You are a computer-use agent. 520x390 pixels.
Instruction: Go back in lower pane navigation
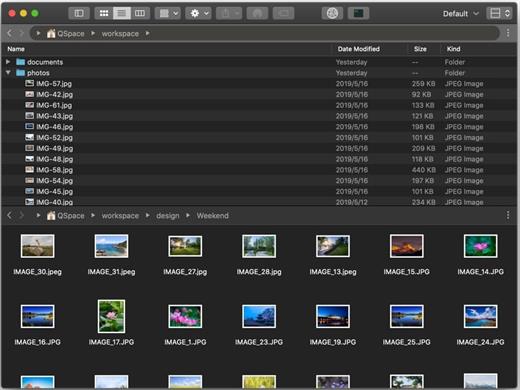9,216
